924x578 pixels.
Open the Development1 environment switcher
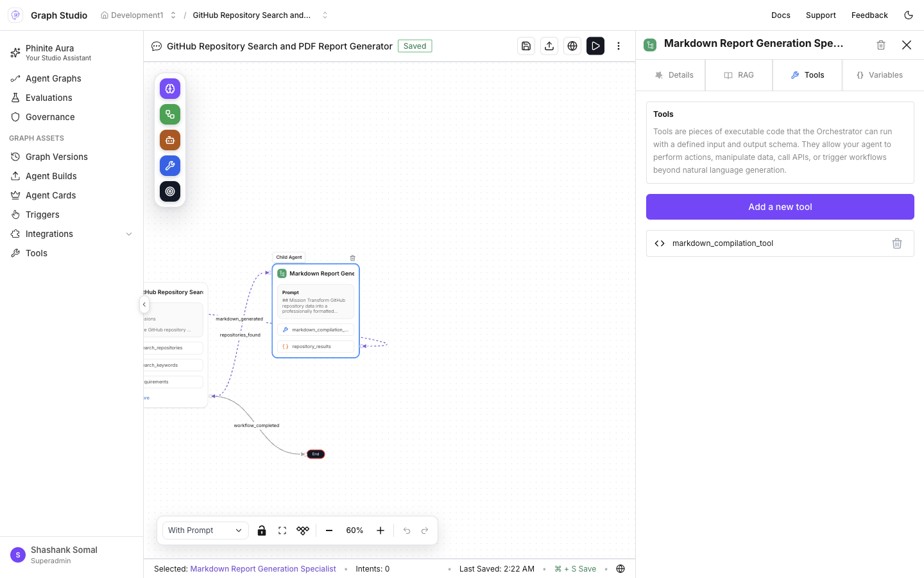(139, 15)
